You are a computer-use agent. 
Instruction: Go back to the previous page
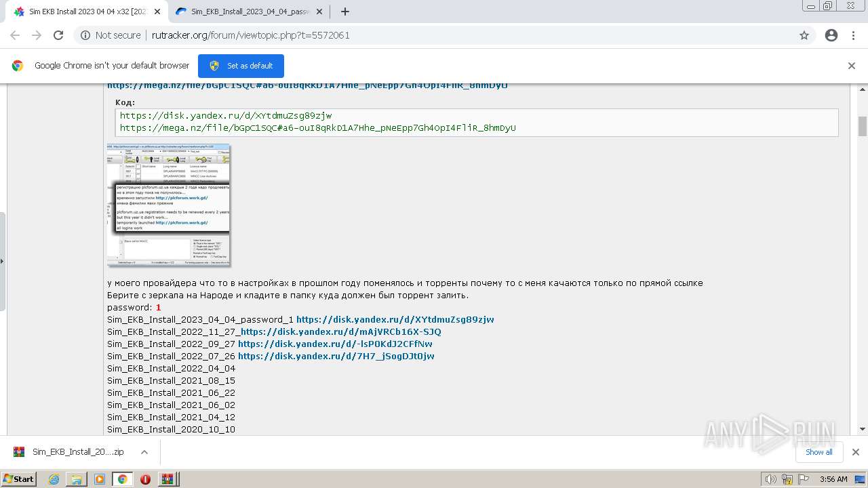click(x=15, y=35)
